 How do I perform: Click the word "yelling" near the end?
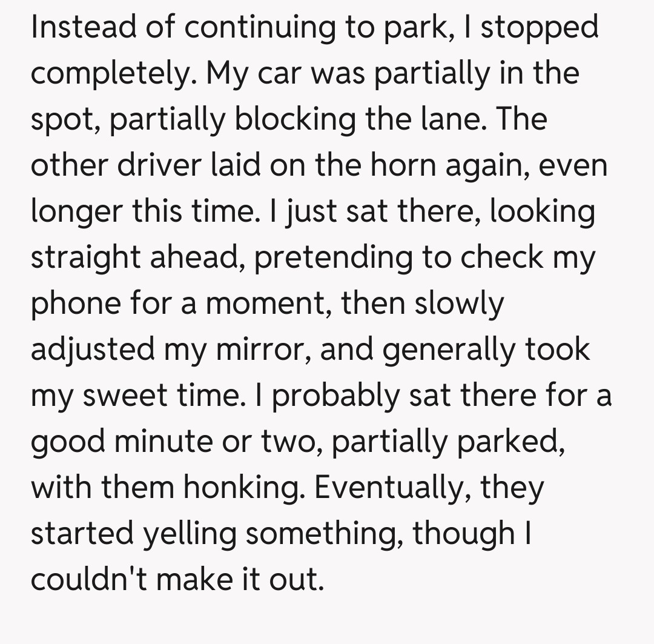(190, 533)
